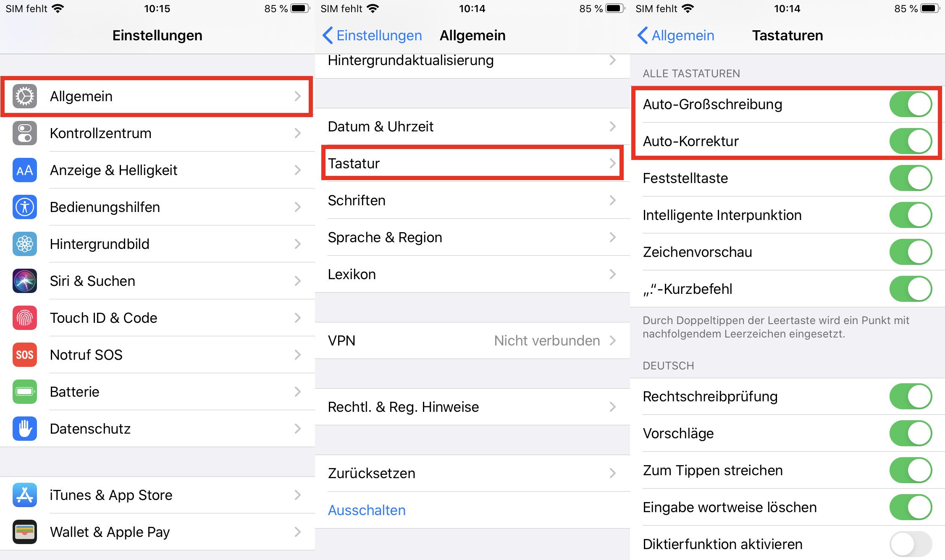The width and height of the screenshot is (945, 560).
Task: Tap the Ausschalten link
Action: (x=367, y=510)
